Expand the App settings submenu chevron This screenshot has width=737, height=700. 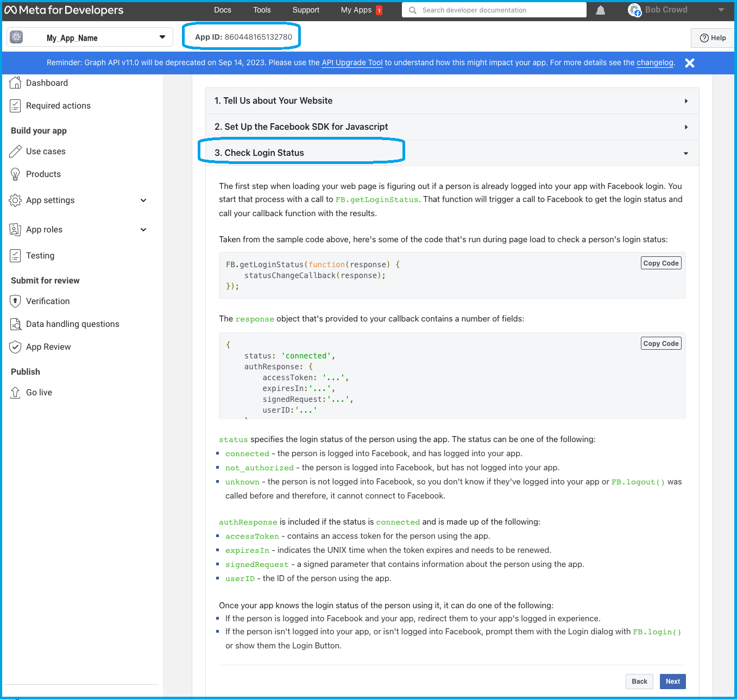[143, 200]
